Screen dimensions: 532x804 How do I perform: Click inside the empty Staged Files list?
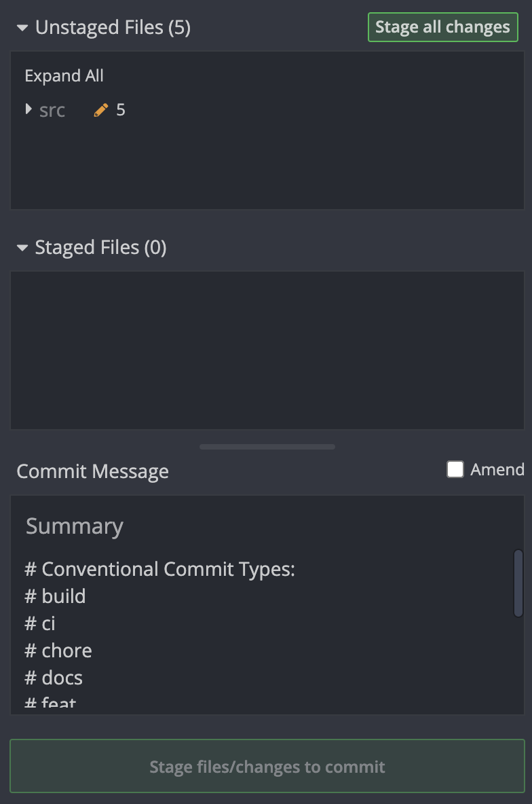coord(267,350)
